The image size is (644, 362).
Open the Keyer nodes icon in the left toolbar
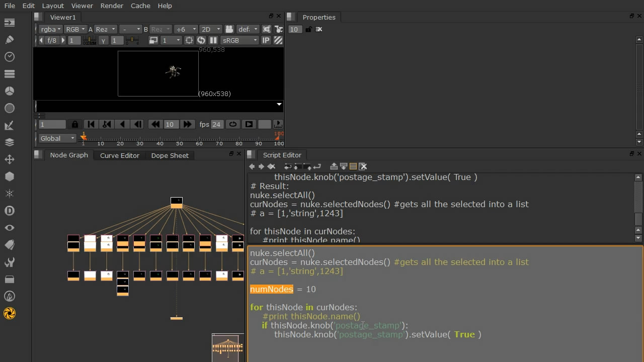coord(9,125)
